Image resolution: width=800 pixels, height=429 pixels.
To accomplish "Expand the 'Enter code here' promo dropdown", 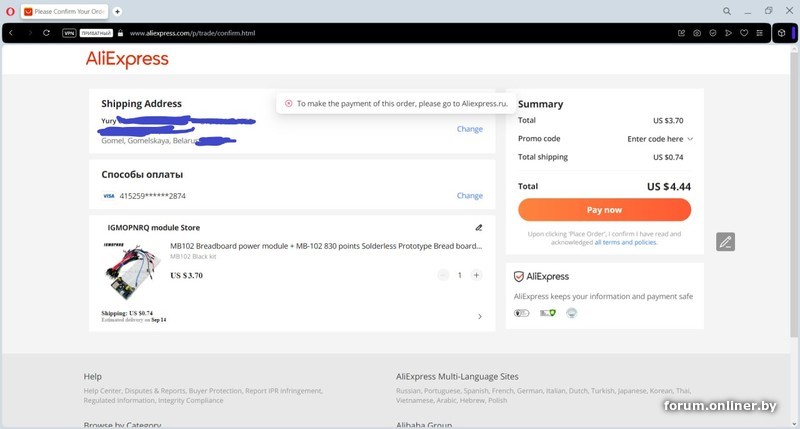I will [x=660, y=139].
